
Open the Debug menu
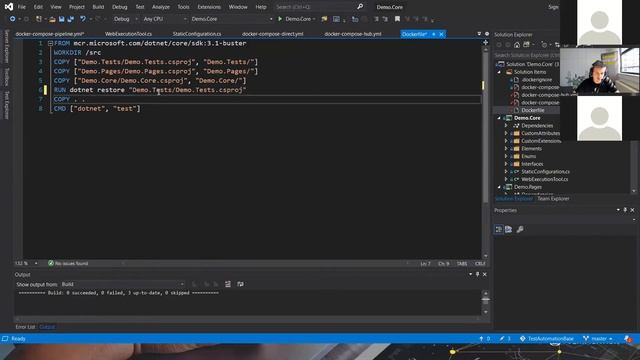[120, 7]
